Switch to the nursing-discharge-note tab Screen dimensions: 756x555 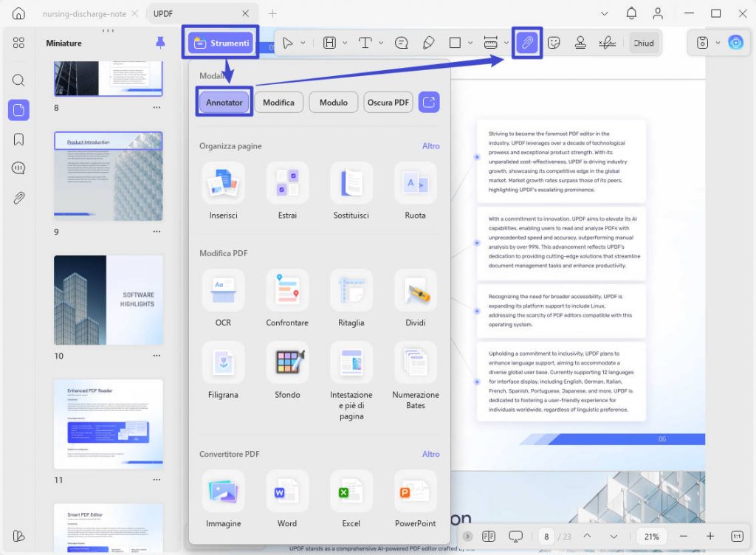click(84, 13)
